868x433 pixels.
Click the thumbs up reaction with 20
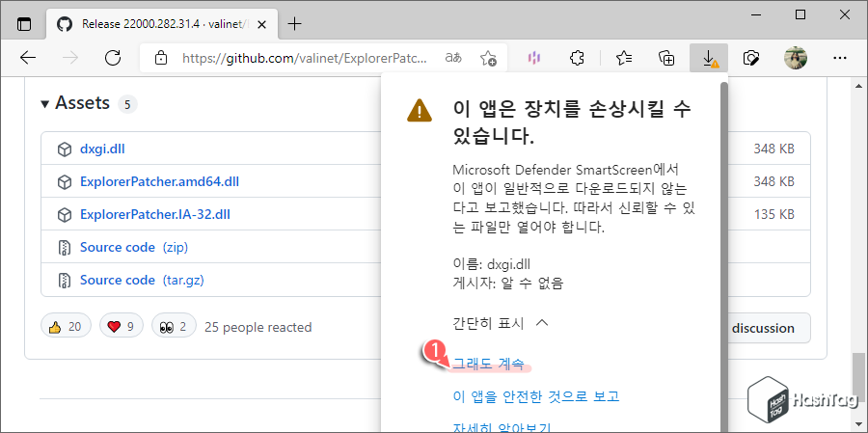click(66, 327)
